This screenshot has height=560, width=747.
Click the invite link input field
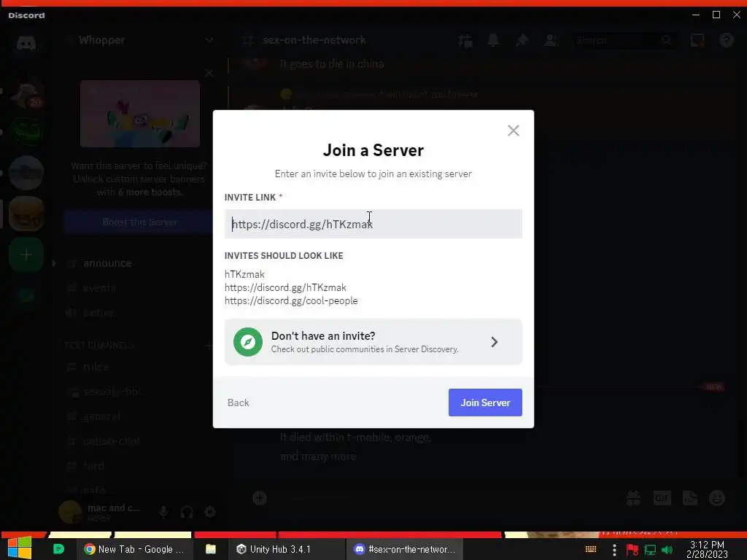[373, 224]
